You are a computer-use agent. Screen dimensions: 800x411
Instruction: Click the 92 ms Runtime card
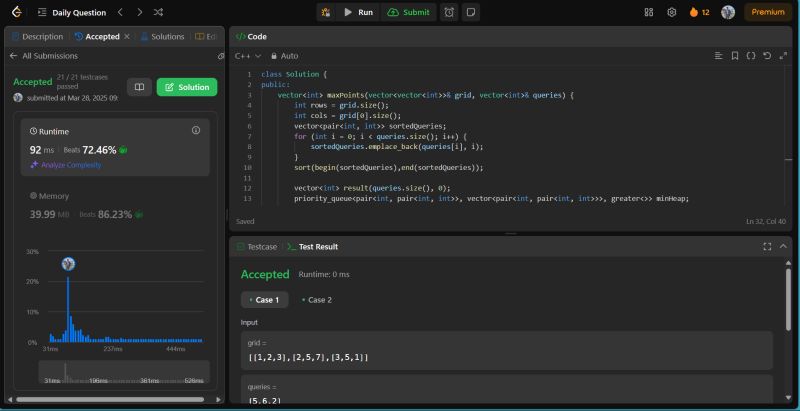[115, 147]
